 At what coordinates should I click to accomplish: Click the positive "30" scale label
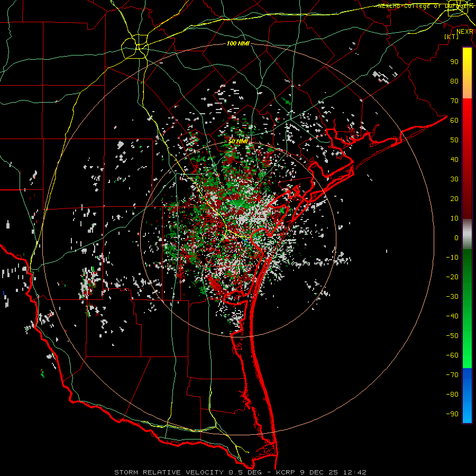[454, 179]
